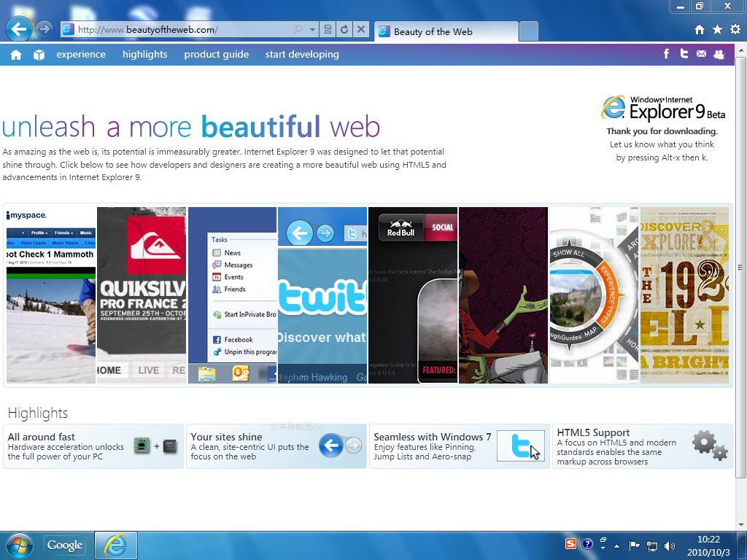
Task: Share on Twitter via the t icon
Action: tap(684, 54)
